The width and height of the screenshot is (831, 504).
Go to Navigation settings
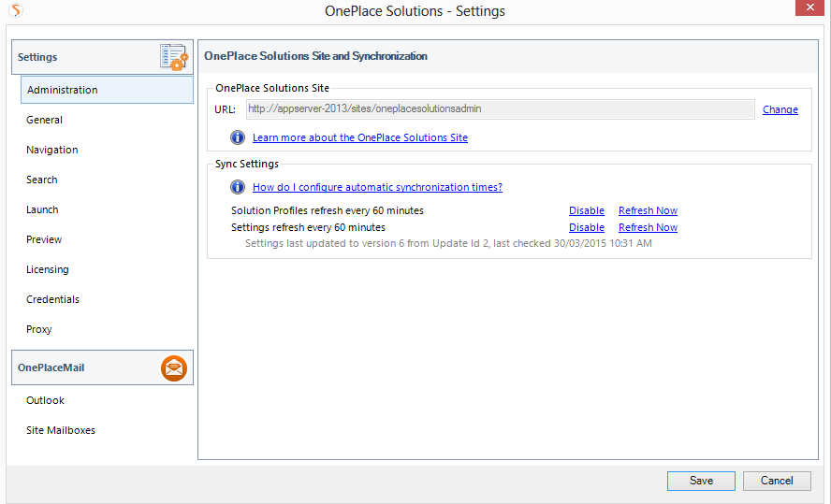(52, 150)
